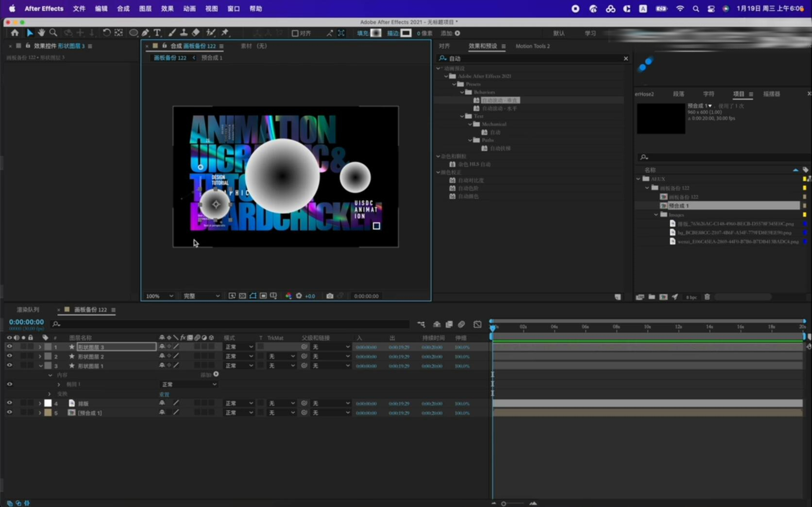This screenshot has width=812, height=507.
Task: Click the Home icon in the toolbar
Action: 15,33
